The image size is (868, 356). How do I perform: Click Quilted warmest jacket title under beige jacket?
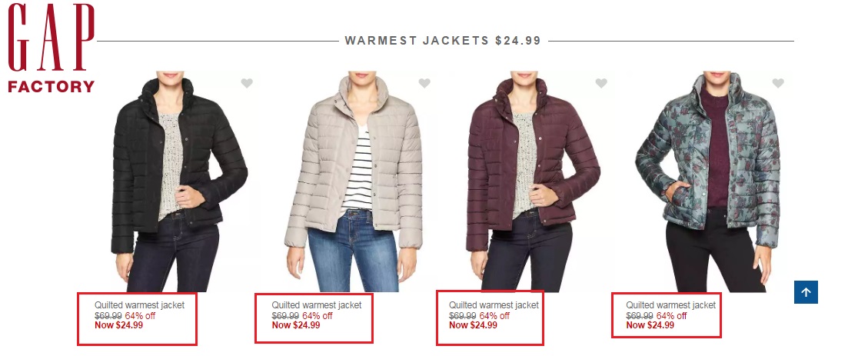click(x=317, y=305)
